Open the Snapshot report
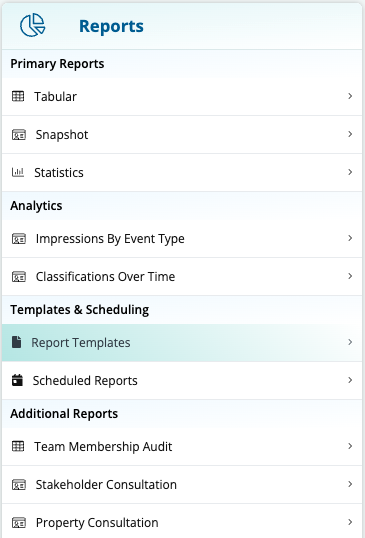Image resolution: width=365 pixels, height=538 pixels. click(x=182, y=134)
